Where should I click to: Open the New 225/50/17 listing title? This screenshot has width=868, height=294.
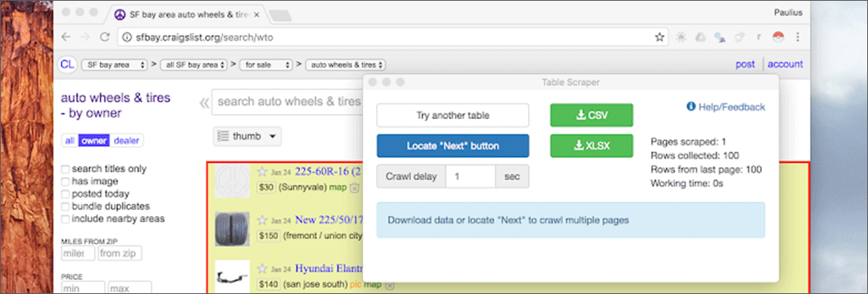[329, 220]
